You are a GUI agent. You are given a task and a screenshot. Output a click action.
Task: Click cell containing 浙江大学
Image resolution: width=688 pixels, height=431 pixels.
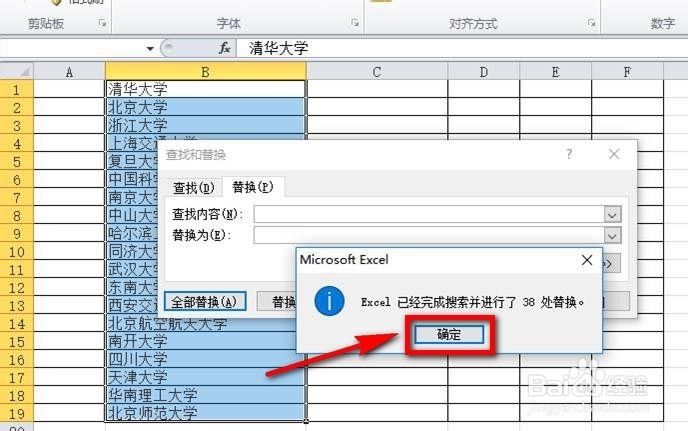[x=205, y=125]
